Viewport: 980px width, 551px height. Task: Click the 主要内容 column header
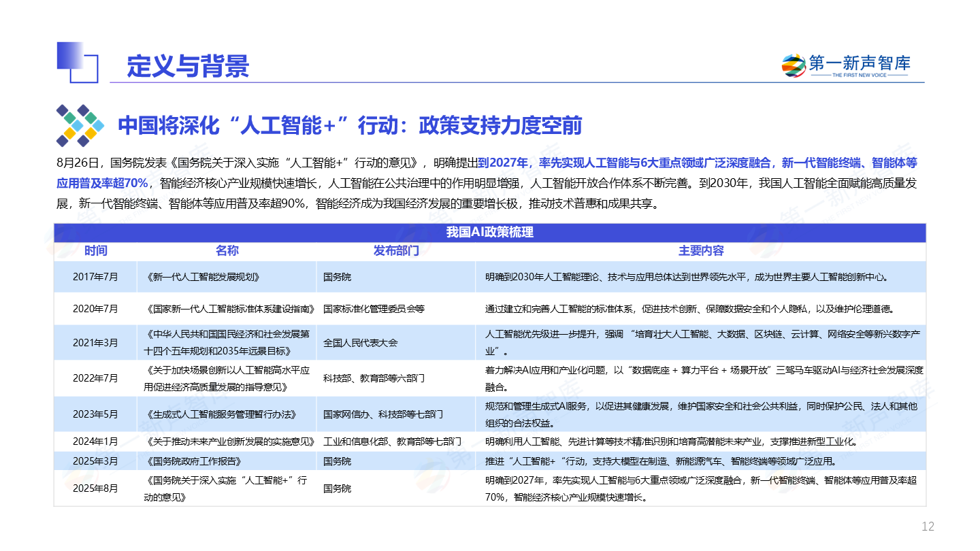pos(700,251)
